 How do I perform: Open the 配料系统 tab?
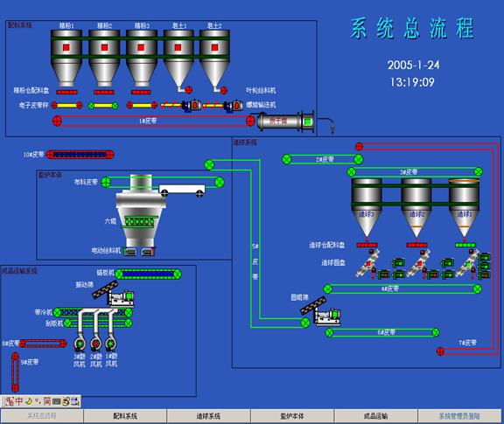coord(125,416)
